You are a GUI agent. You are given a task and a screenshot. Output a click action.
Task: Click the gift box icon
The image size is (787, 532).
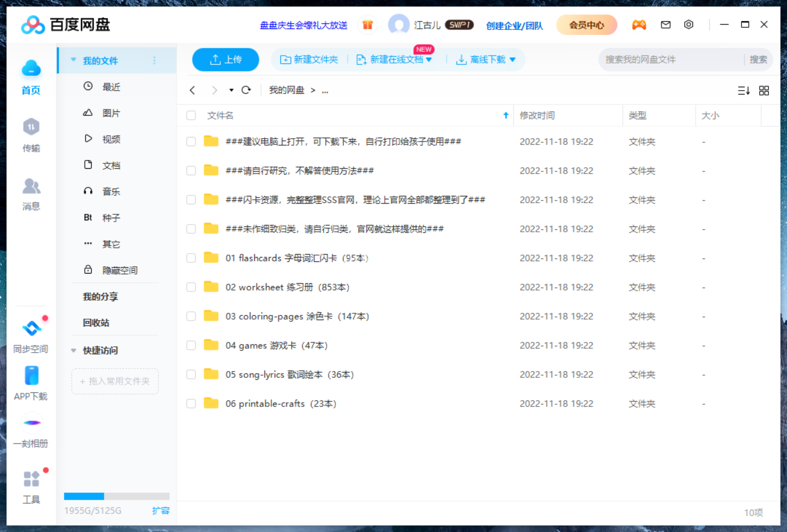click(367, 25)
